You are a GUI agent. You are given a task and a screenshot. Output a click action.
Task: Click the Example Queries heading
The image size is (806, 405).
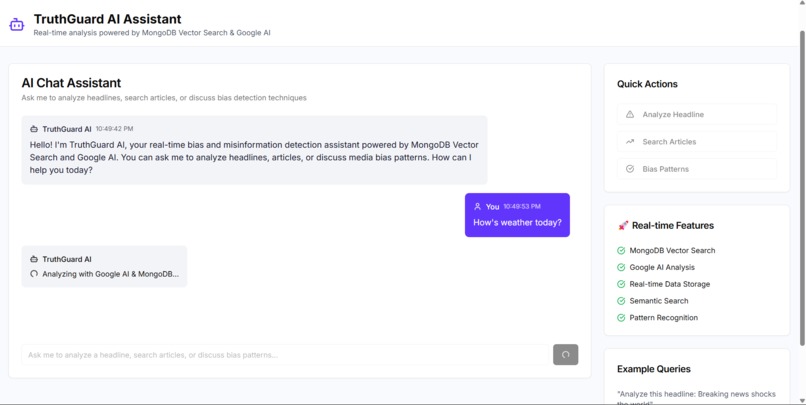point(654,369)
